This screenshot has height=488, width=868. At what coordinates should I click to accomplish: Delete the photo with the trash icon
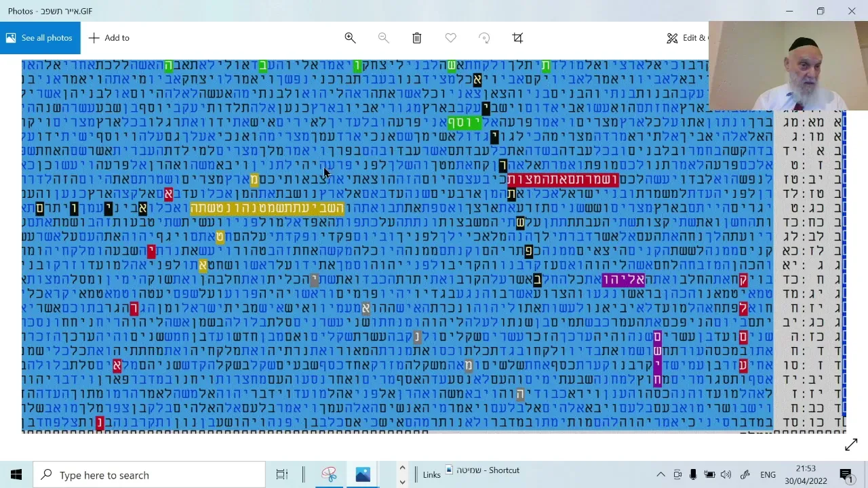tap(417, 38)
